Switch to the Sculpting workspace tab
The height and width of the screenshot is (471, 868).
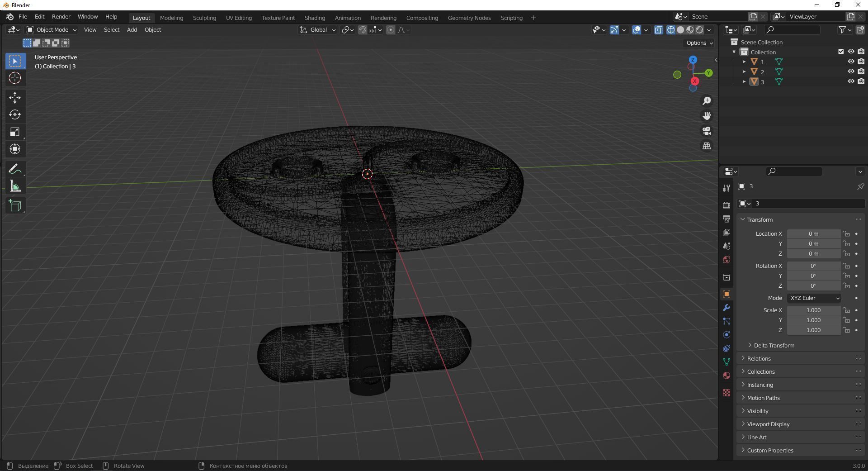204,18
